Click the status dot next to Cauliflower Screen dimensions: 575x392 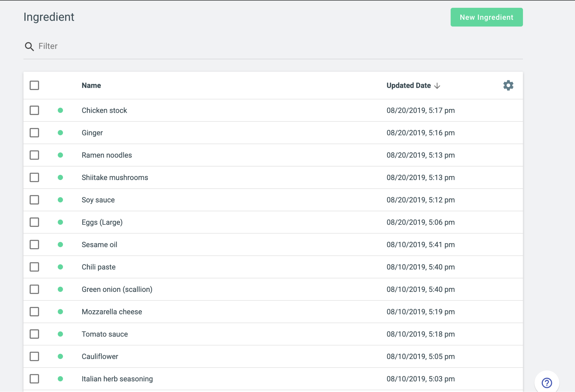point(60,357)
